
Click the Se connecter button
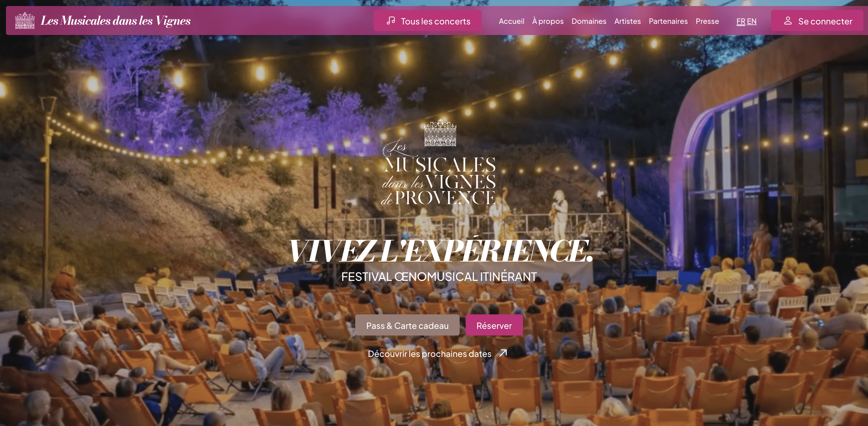(817, 21)
